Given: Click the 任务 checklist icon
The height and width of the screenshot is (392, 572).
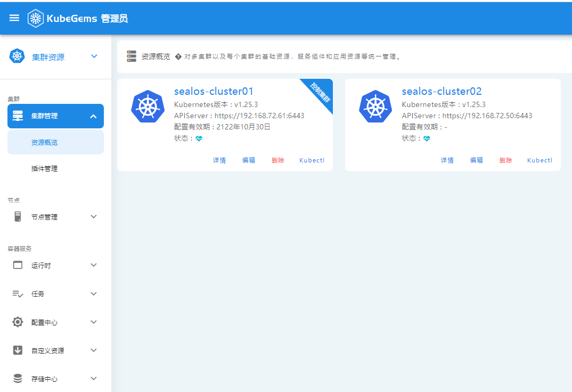Looking at the screenshot, I should pos(18,293).
